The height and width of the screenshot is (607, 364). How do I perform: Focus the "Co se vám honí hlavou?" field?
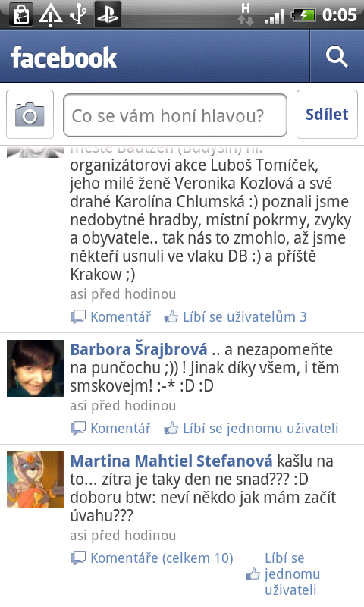tap(175, 115)
